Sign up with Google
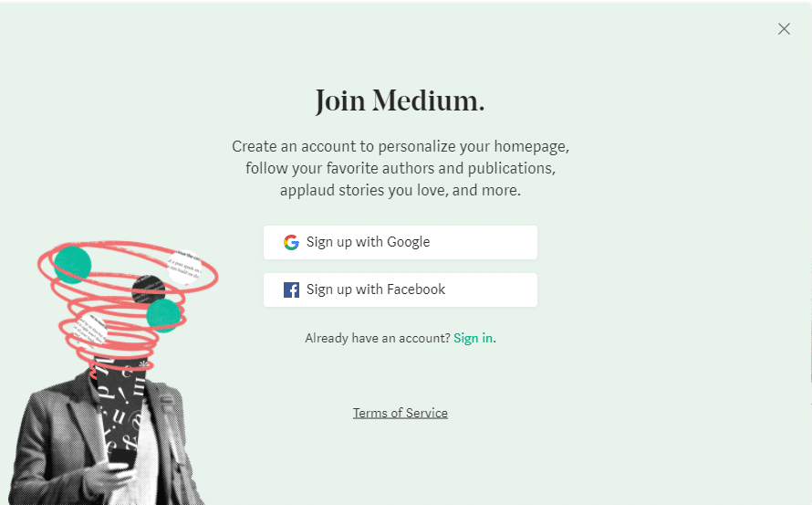This screenshot has height=505, width=812. tap(401, 242)
